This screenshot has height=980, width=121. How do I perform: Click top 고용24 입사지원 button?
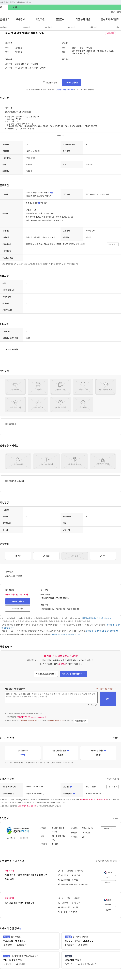click(x=72, y=83)
